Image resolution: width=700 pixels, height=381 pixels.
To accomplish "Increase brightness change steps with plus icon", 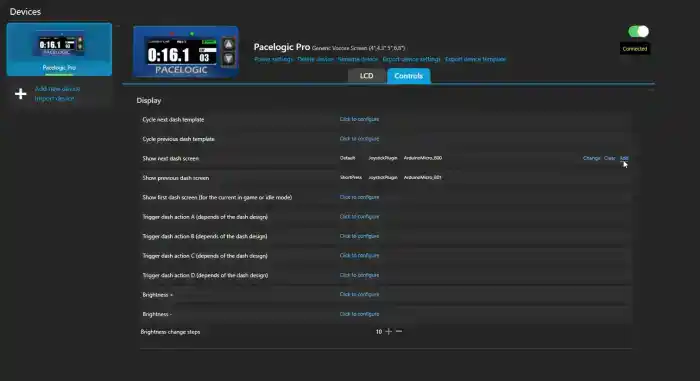I will [x=389, y=331].
